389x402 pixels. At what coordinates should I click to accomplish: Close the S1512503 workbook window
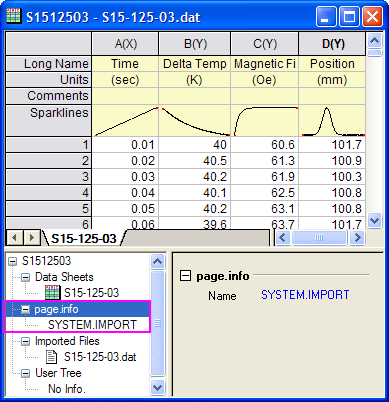coord(372,16)
